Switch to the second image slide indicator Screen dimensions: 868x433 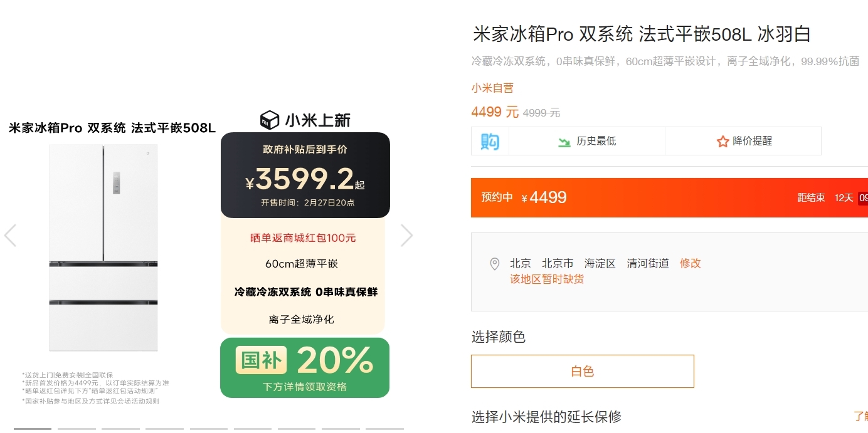tap(77, 429)
